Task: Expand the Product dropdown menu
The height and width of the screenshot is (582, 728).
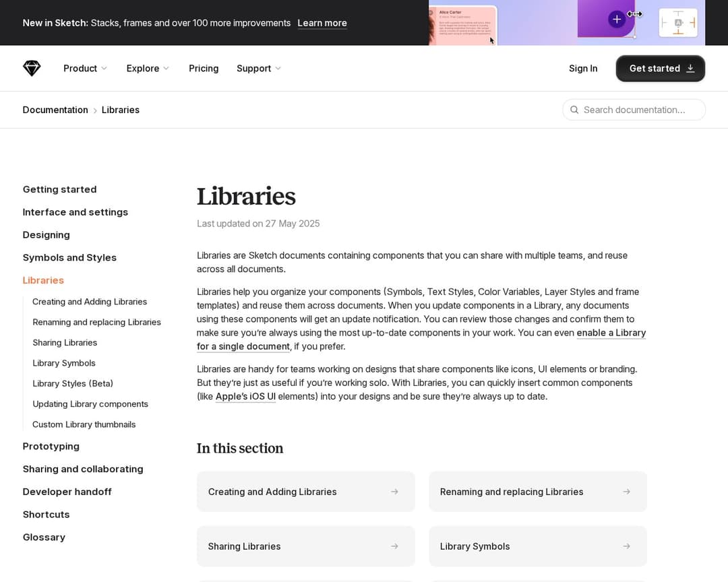Action: [x=85, y=68]
